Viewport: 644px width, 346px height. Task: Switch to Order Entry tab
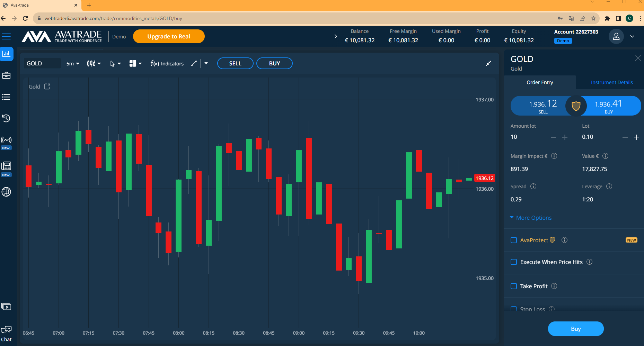[x=540, y=82]
